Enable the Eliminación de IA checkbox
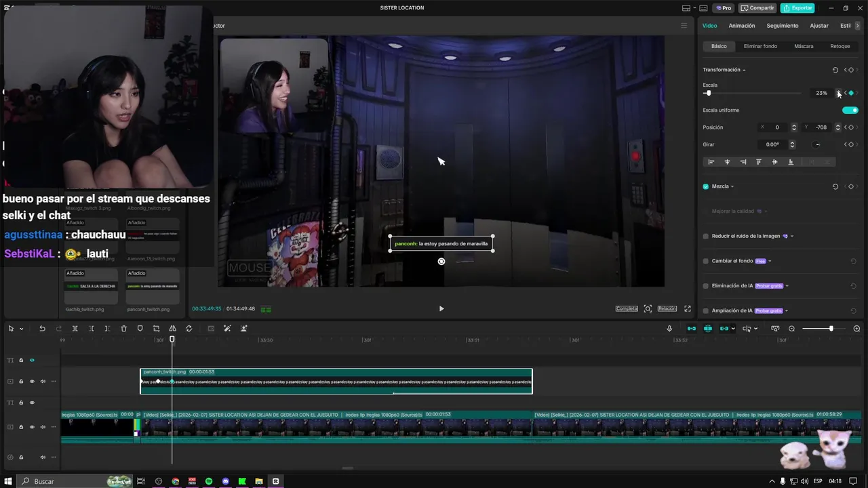This screenshot has height=488, width=868. tap(706, 286)
